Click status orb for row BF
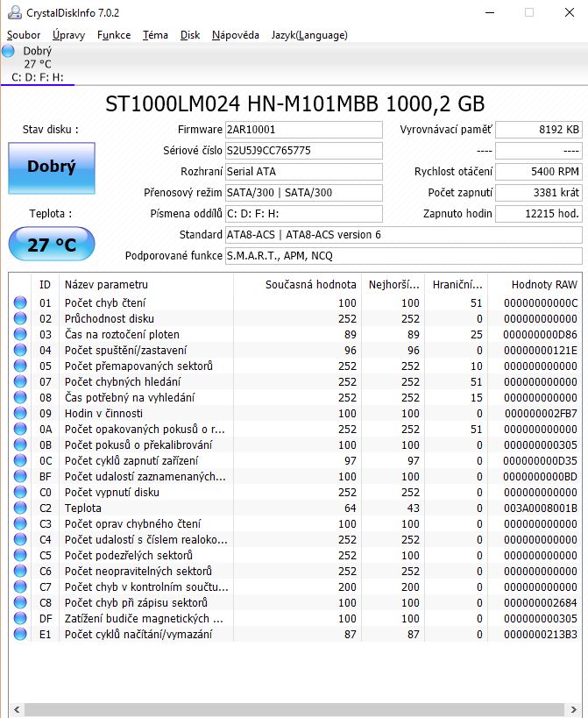Screen dimensions: 588x718 20,476
